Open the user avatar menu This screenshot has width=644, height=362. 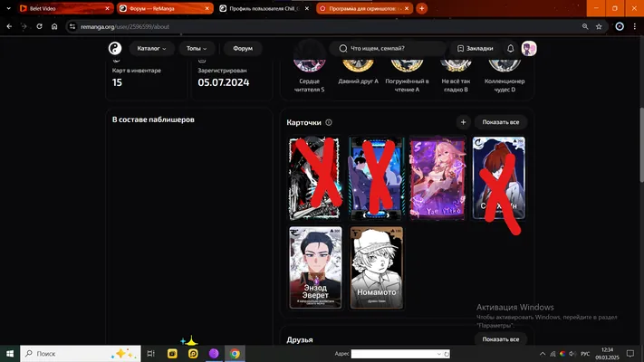pos(529,49)
